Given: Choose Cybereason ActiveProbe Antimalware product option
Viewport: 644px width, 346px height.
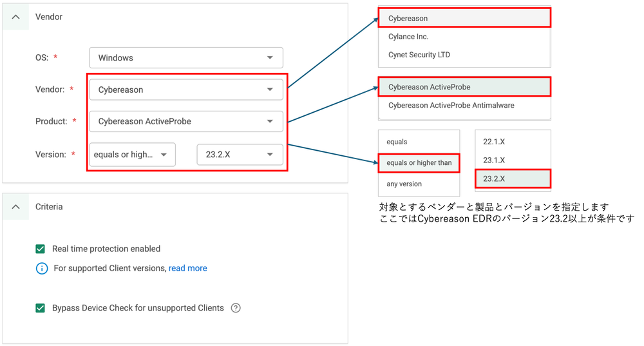Looking at the screenshot, I should point(464,106).
